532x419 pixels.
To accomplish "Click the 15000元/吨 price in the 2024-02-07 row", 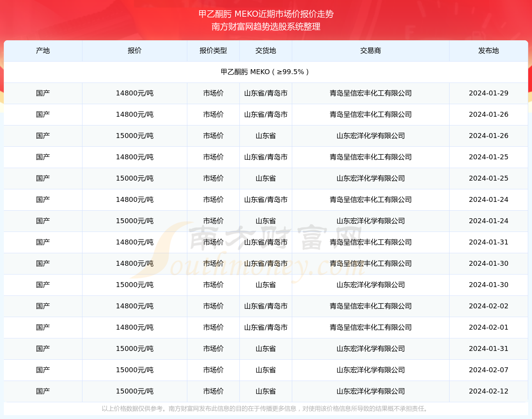I will tap(135, 370).
